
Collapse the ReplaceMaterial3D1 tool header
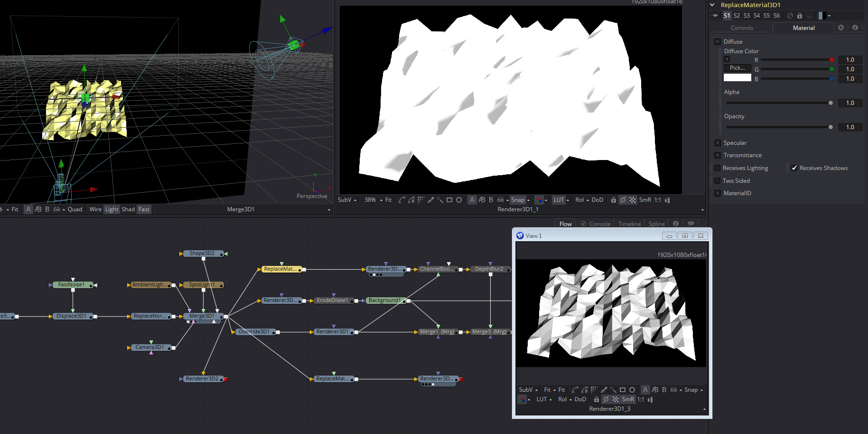[x=712, y=5]
